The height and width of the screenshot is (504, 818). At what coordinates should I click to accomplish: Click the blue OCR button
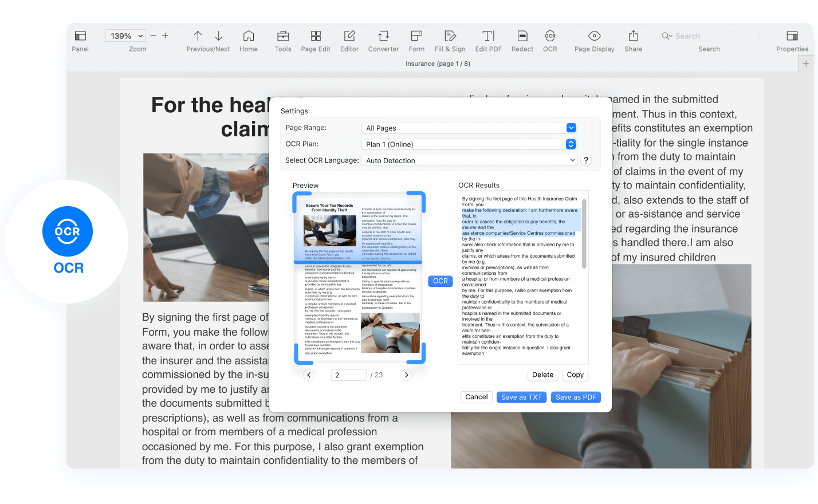click(440, 281)
